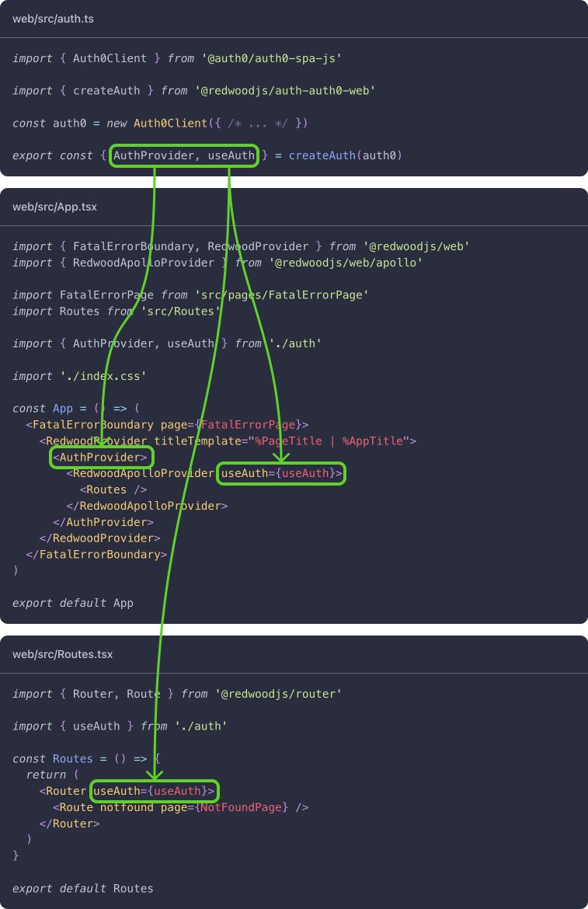Click 'export default Routes' line

(x=83, y=889)
